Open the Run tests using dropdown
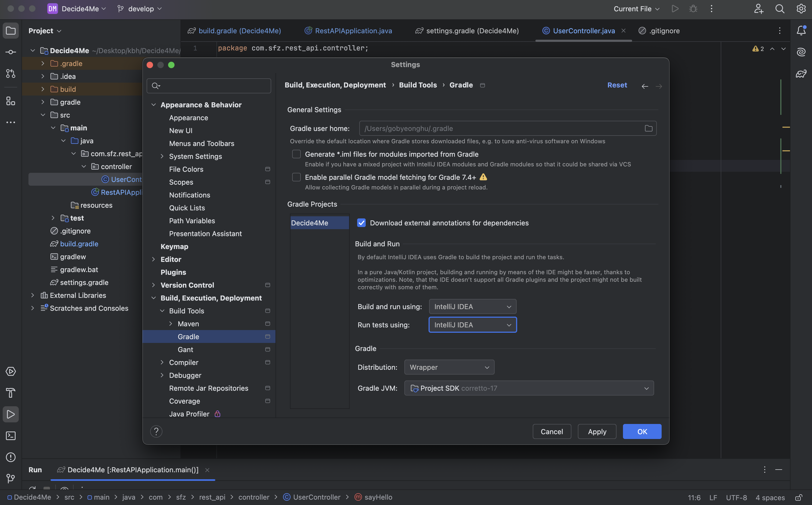The image size is (812, 505). (x=473, y=325)
